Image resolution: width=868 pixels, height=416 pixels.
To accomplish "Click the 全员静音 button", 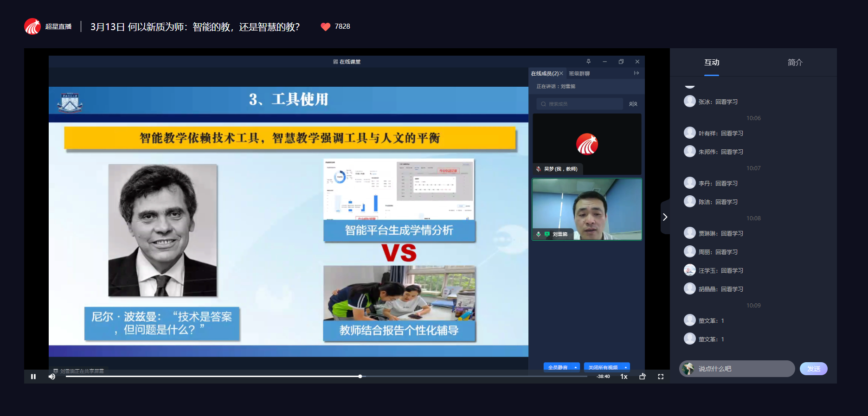I will (558, 367).
